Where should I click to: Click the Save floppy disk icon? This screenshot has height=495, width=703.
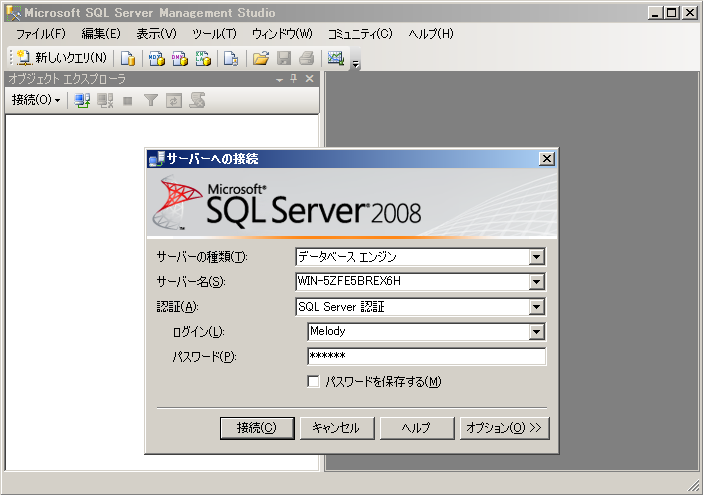(284, 58)
